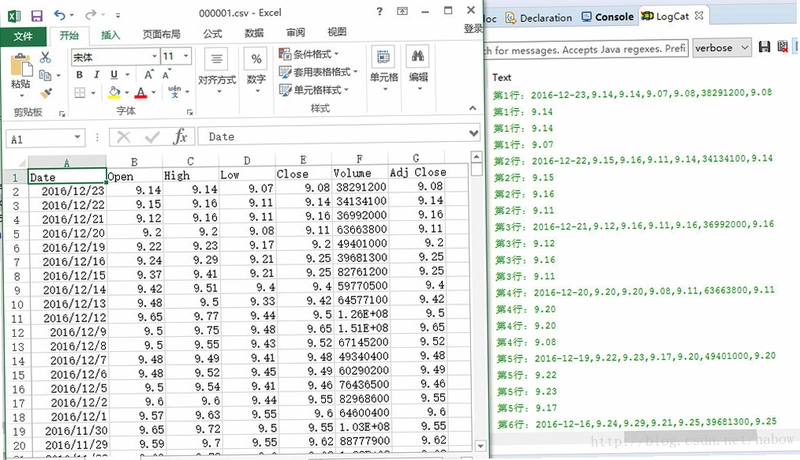Screen dimensions: 800x460
Task: Click the fx insert function icon
Action: click(180, 137)
